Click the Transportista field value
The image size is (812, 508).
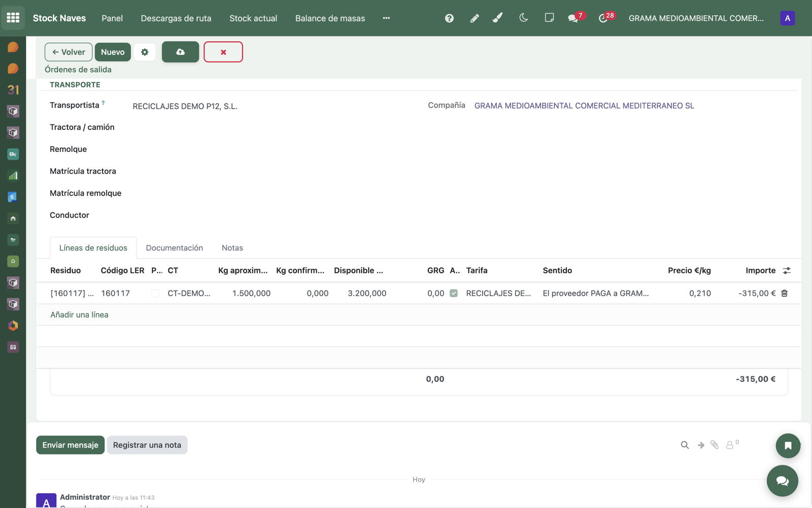click(185, 106)
